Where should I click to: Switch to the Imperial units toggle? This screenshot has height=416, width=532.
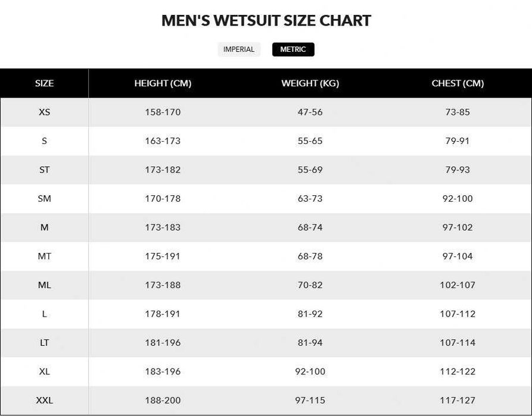pos(239,49)
